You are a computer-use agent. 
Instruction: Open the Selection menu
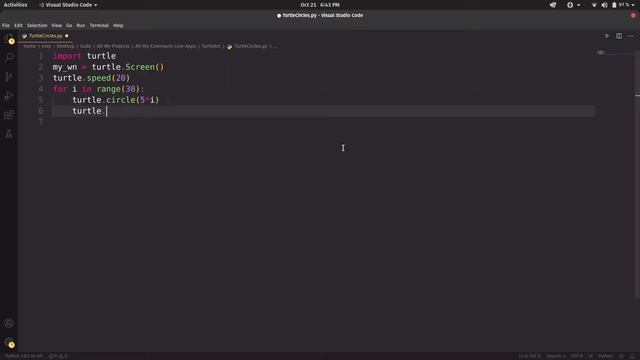[x=37, y=25]
